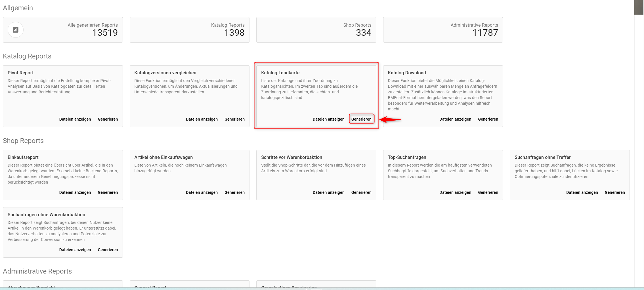Show files for Artikel ohne Einkaufswagen
Image resolution: width=644 pixels, height=290 pixels.
[x=202, y=192]
